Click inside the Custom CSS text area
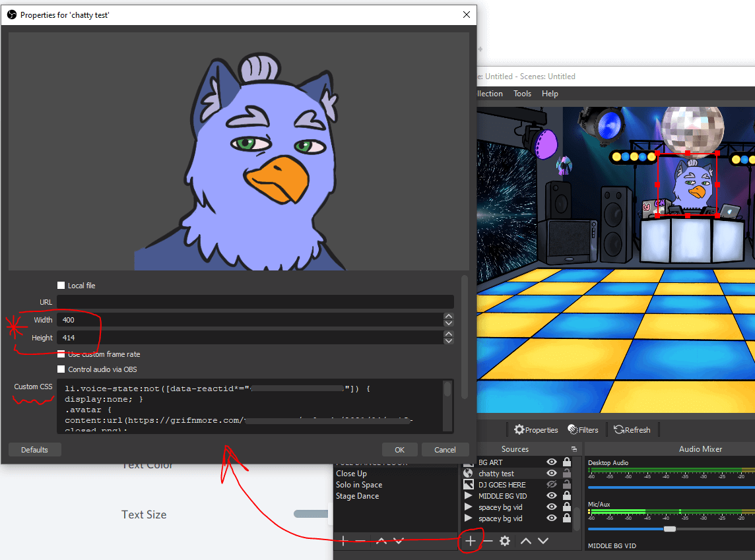The width and height of the screenshot is (755, 560). coord(249,406)
